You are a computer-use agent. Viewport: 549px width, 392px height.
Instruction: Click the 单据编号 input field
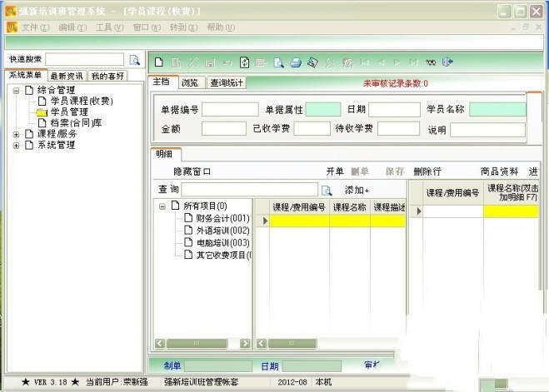[x=230, y=110]
